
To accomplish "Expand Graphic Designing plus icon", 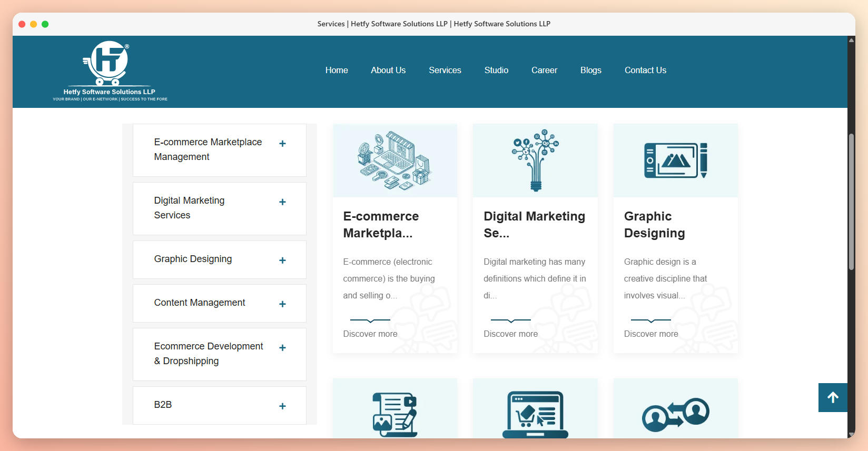I will click(x=282, y=260).
